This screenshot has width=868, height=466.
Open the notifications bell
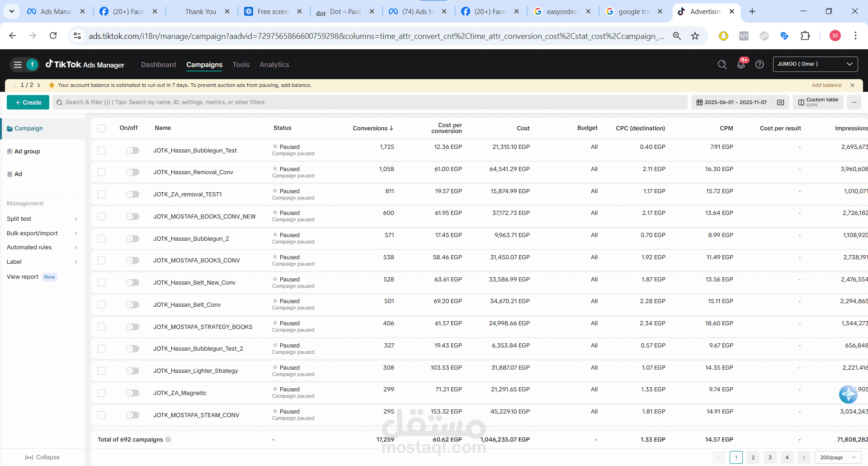[741, 65]
